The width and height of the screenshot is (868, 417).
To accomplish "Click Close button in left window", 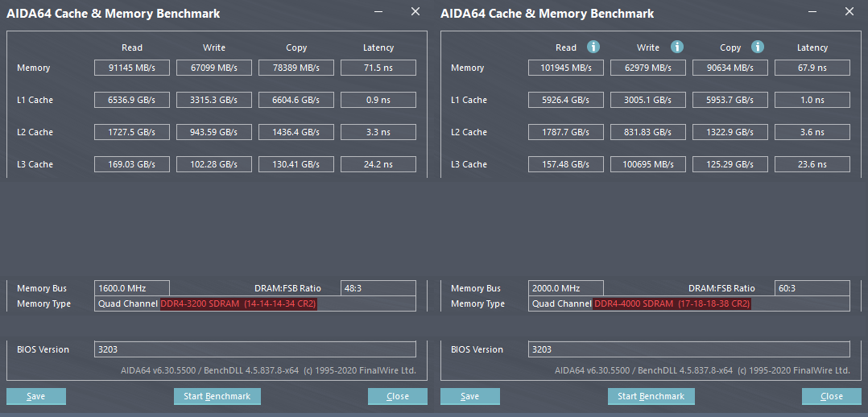I will tap(398, 396).
